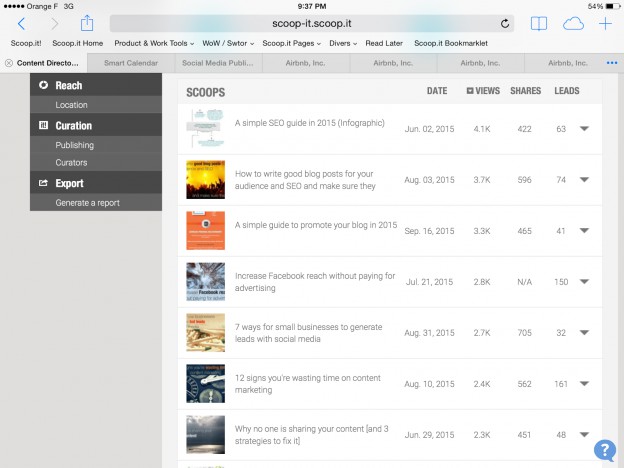Open Reach sidebar section
Image resolution: width=624 pixels, height=468 pixels.
coord(96,85)
